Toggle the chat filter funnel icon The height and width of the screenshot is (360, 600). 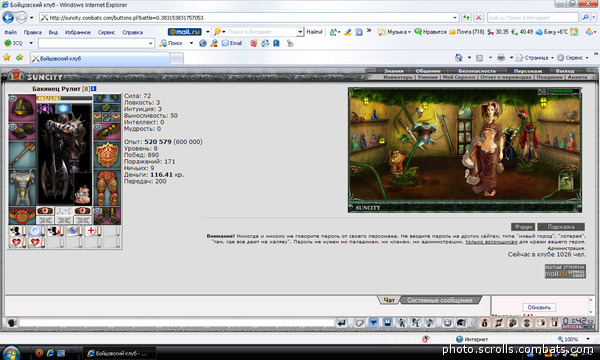tap(373, 323)
